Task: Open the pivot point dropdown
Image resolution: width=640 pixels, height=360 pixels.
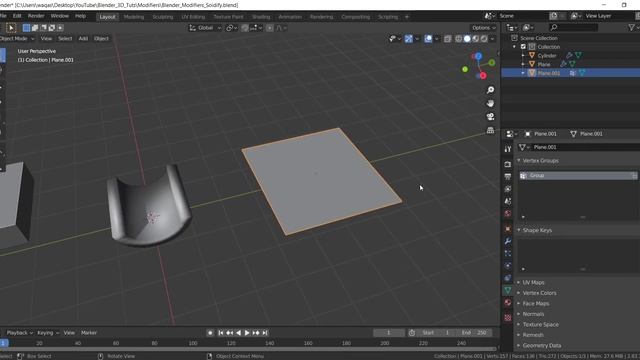Action: click(232, 28)
